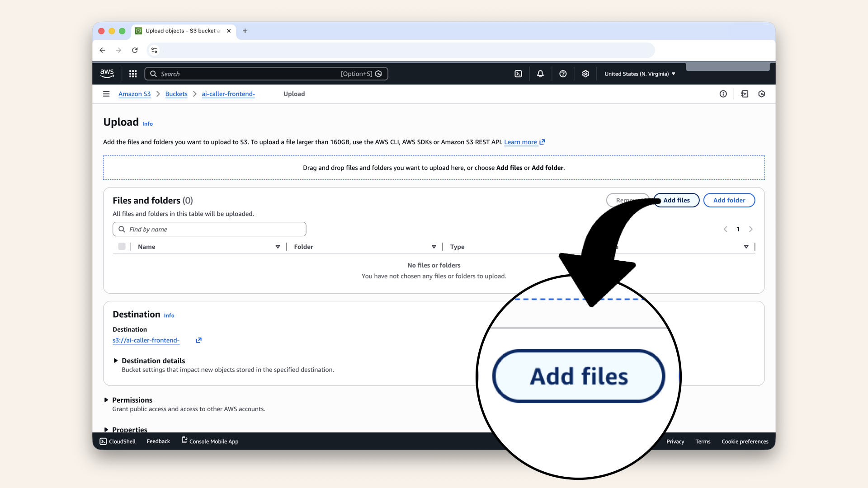Open AWS notifications bell
This screenshot has height=488, width=868.
coord(540,74)
